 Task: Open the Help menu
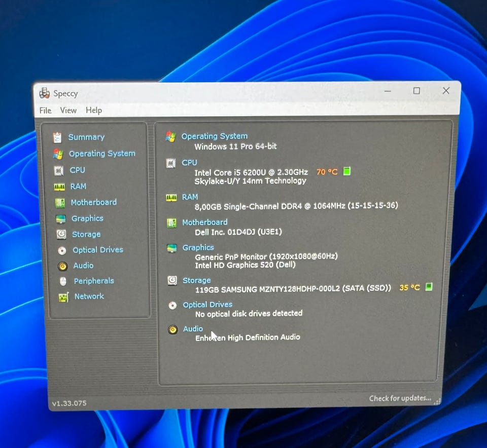point(94,110)
